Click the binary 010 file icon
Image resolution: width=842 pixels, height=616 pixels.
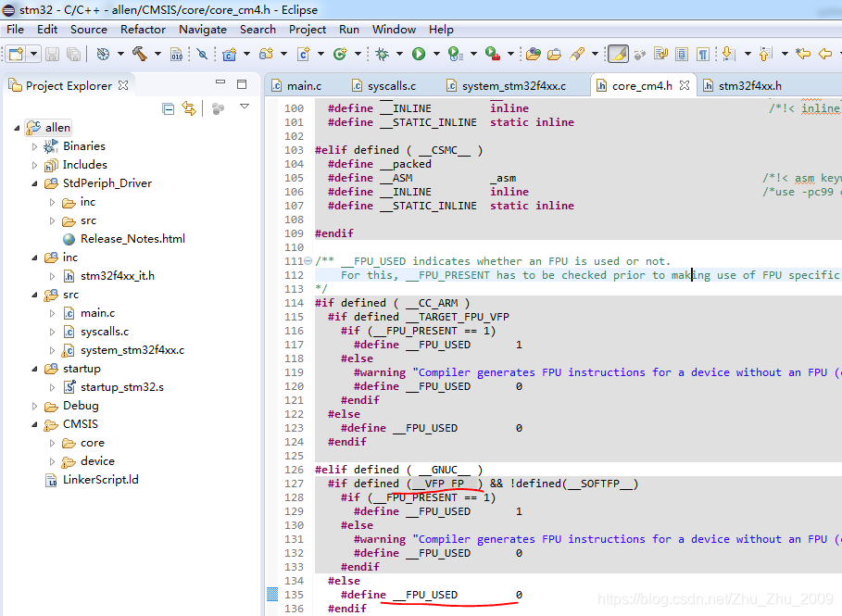pos(176,54)
